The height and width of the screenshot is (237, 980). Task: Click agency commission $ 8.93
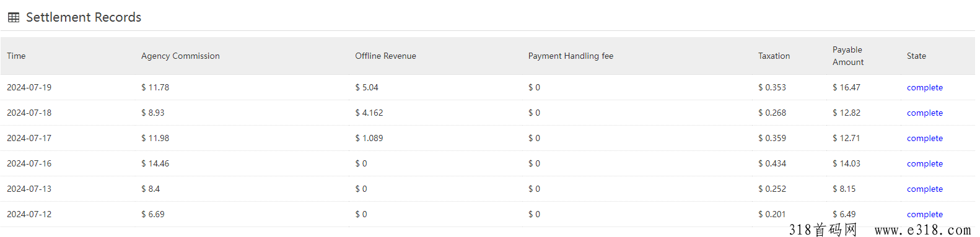point(153,113)
